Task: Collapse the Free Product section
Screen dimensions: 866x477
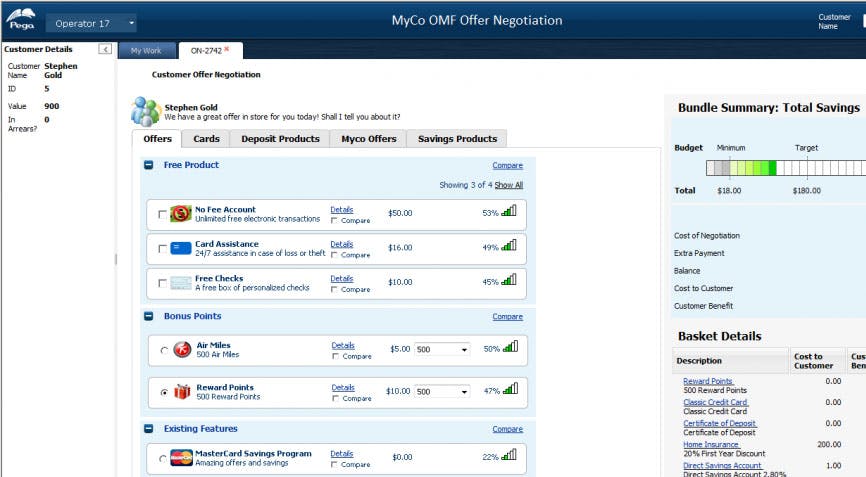Action: point(148,165)
